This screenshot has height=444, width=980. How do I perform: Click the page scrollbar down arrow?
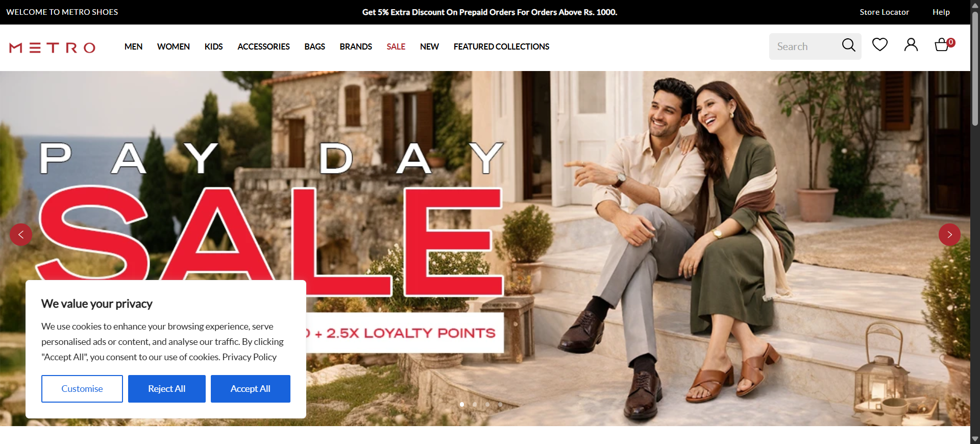tap(975, 439)
